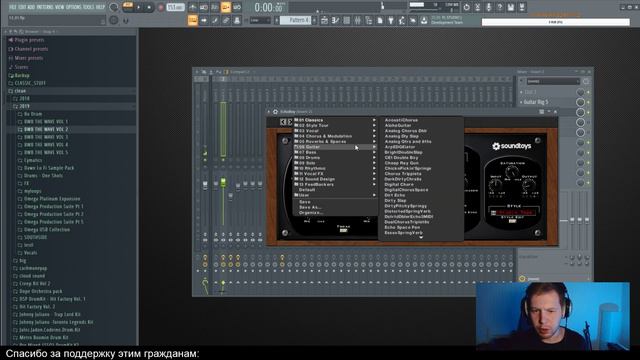Toggle Pattern/Song mode switch
The image size is (640, 360).
click(128, 7)
